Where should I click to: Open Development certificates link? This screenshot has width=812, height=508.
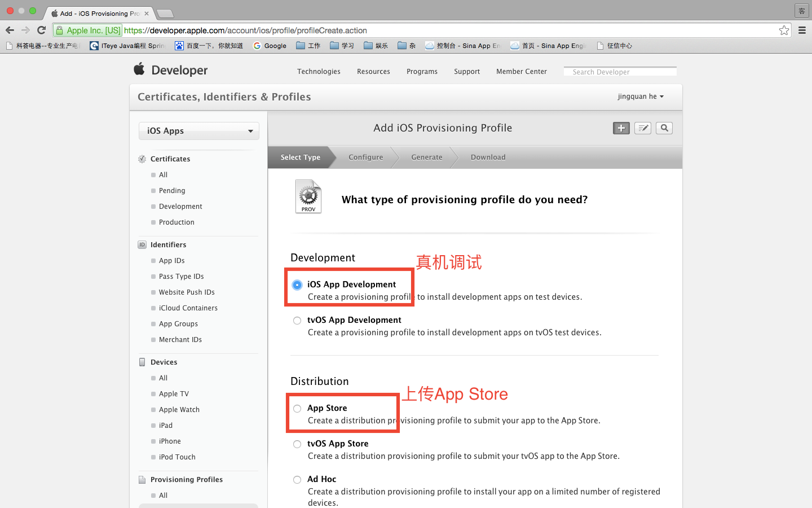click(180, 207)
